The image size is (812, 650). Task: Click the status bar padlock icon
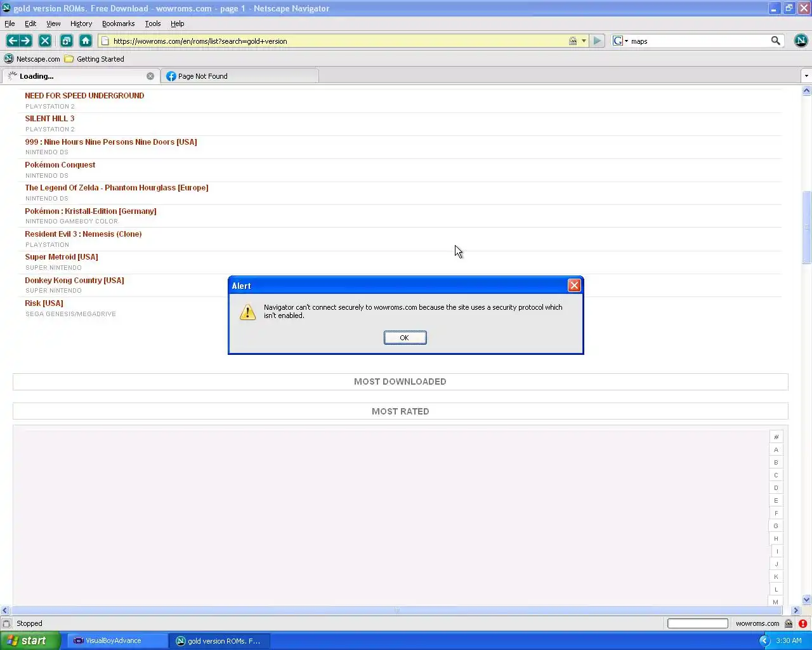coord(789,623)
